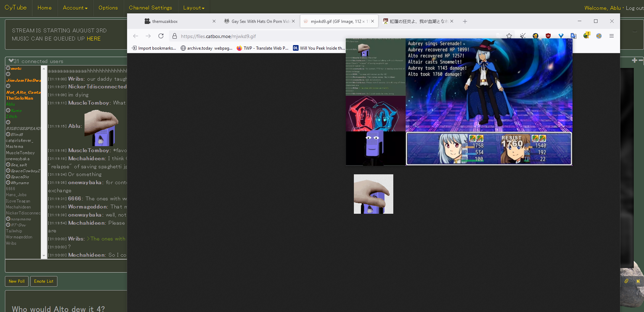Switch to the mjwkd9.gif browser tab

coord(339,21)
